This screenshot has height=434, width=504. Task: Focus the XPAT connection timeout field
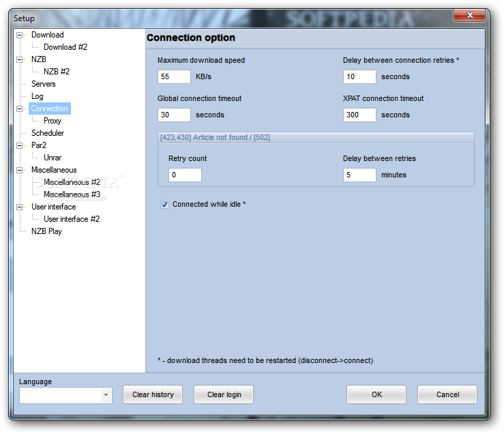(359, 115)
